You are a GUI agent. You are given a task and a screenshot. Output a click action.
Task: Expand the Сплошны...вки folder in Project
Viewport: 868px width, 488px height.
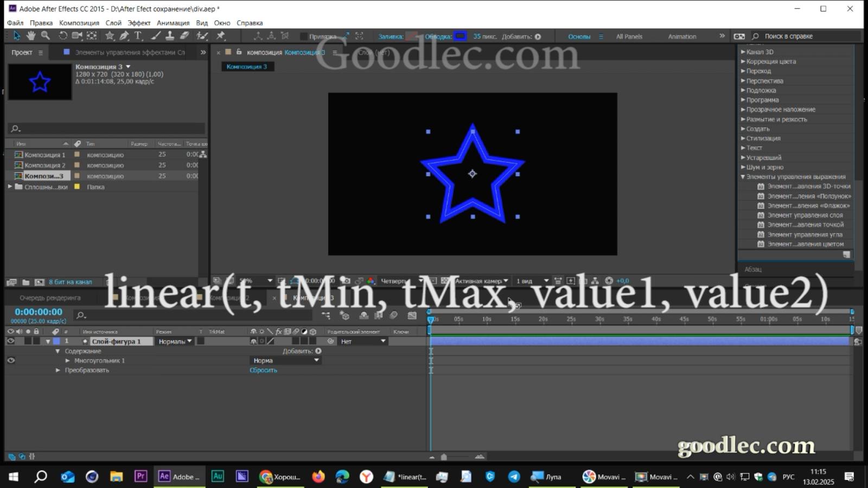click(x=10, y=187)
